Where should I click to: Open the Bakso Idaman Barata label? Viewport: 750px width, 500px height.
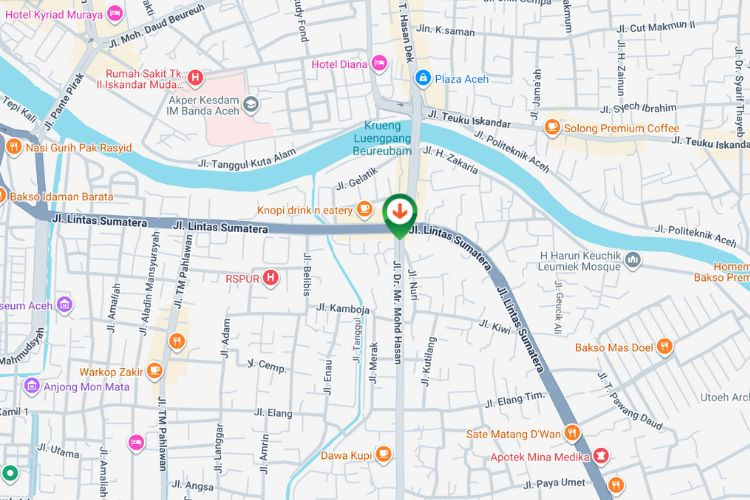(61, 197)
